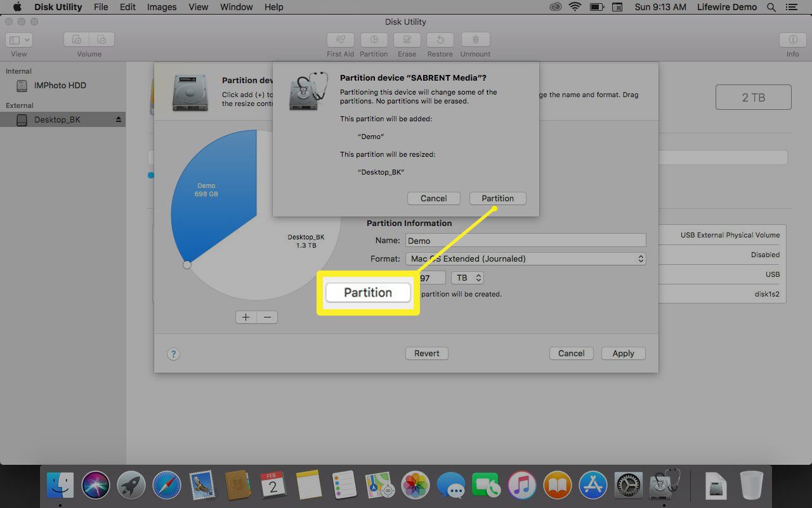Viewport: 812px width, 508px height.
Task: Open Contacts in the Dock
Action: [x=238, y=486]
